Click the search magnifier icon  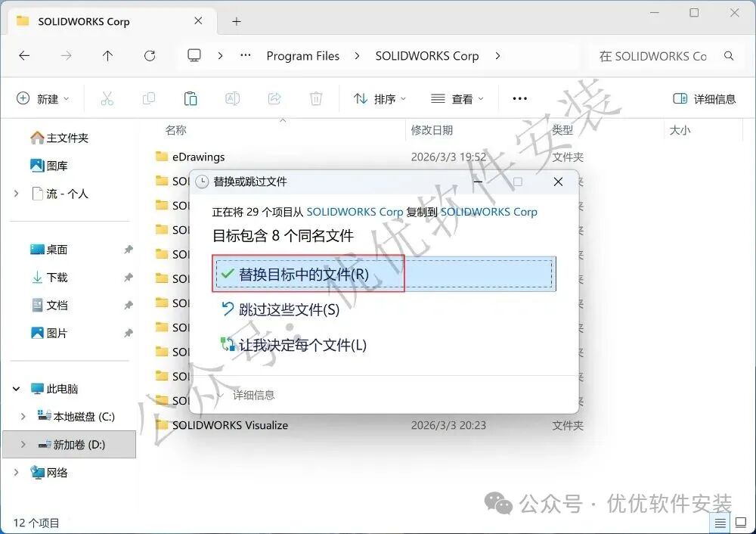click(729, 56)
